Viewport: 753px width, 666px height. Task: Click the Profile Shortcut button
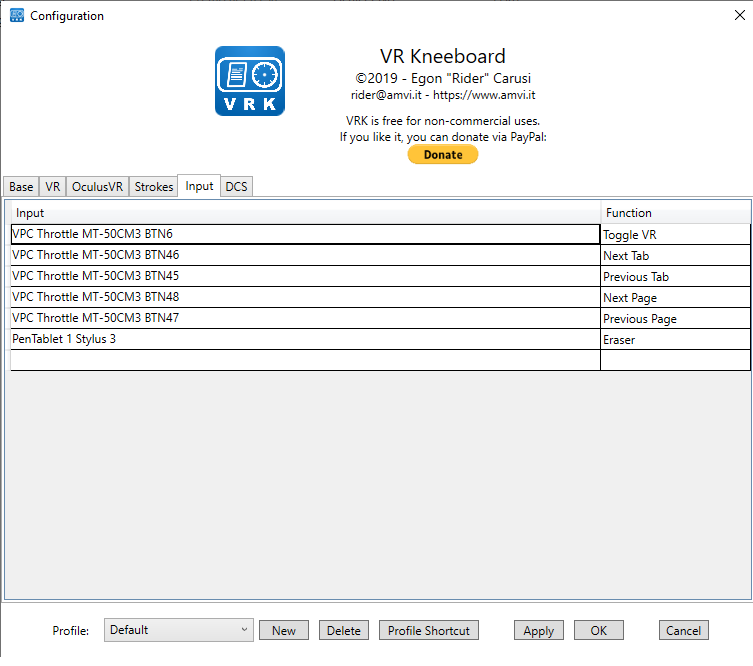point(429,630)
